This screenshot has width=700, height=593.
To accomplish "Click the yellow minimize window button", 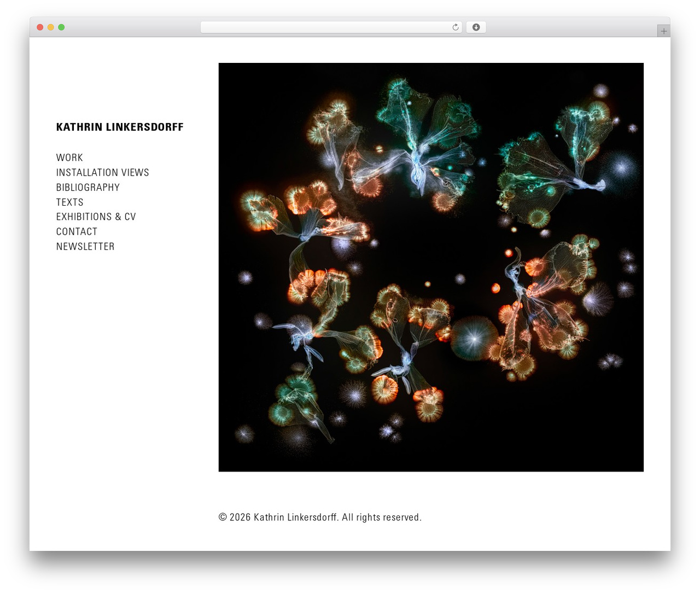I will [51, 27].
